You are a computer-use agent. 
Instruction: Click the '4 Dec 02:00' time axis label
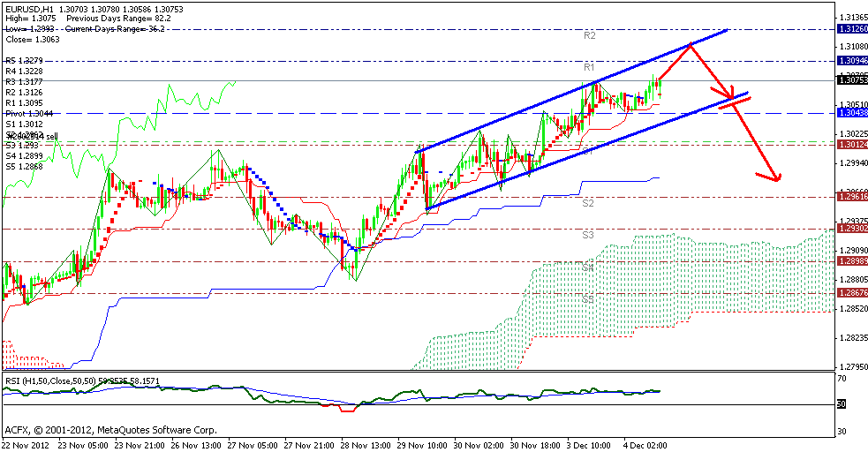click(645, 445)
